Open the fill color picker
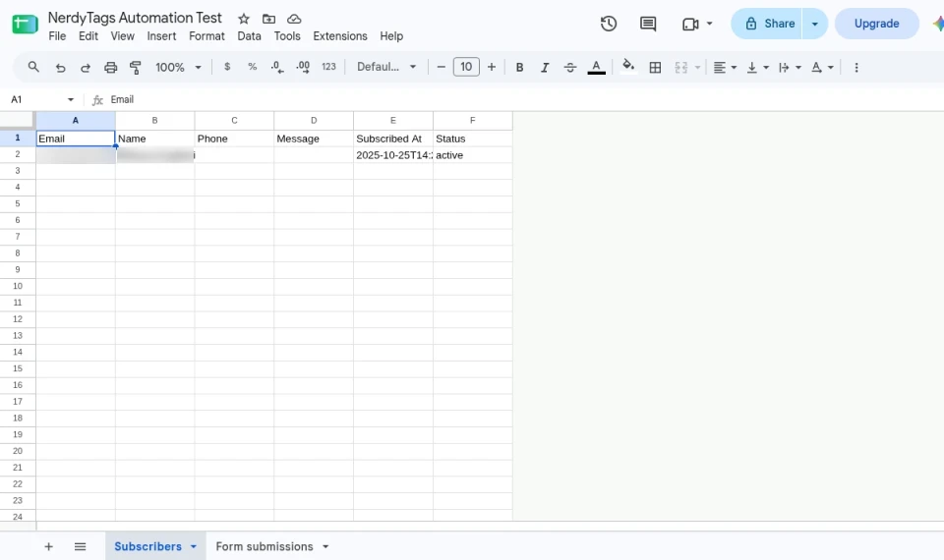944x560 pixels. pos(628,66)
